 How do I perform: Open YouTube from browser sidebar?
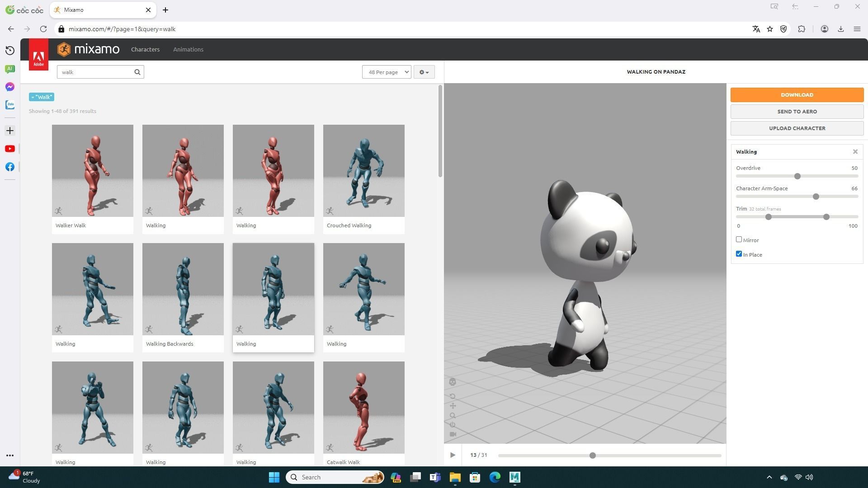tap(10, 149)
